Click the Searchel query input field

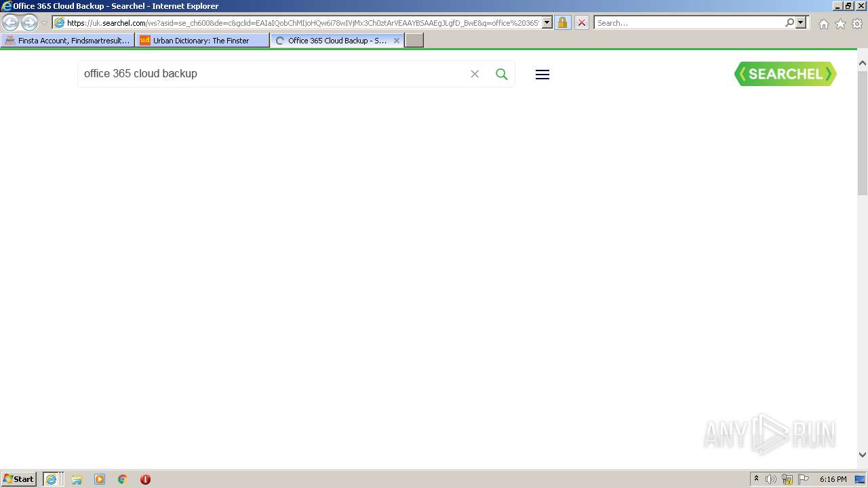pos(271,74)
